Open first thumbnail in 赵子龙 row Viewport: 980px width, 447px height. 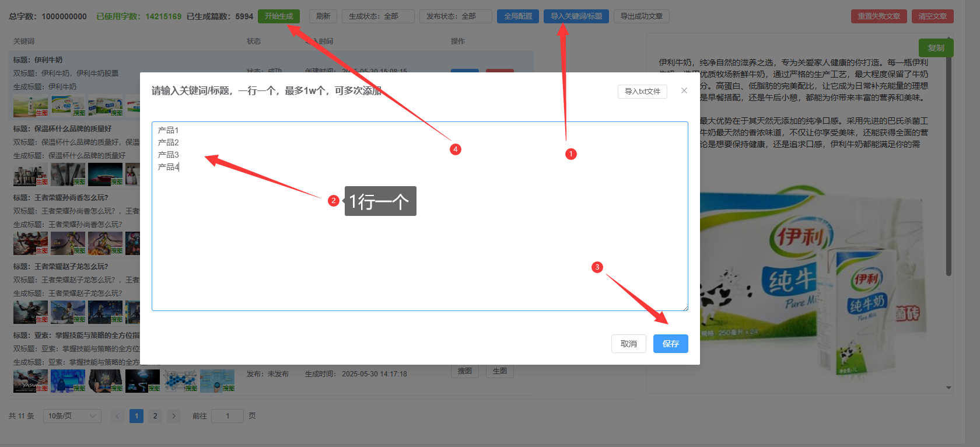(31, 312)
